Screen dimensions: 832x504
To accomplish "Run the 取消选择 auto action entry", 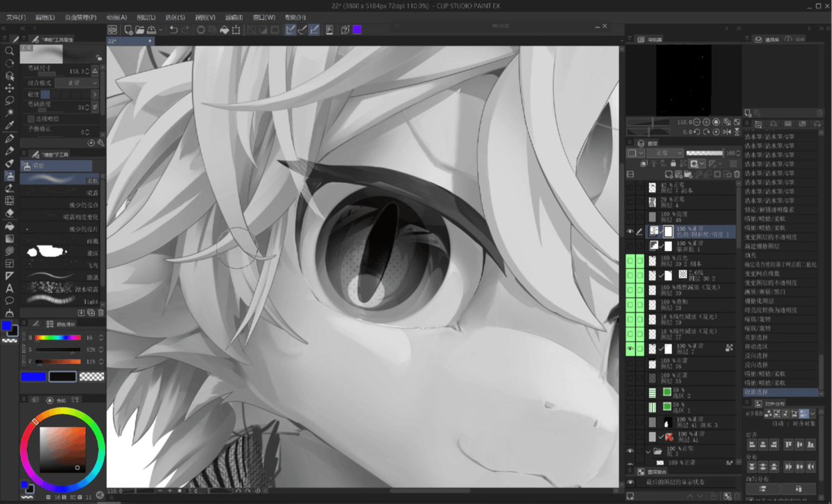I will click(781, 392).
